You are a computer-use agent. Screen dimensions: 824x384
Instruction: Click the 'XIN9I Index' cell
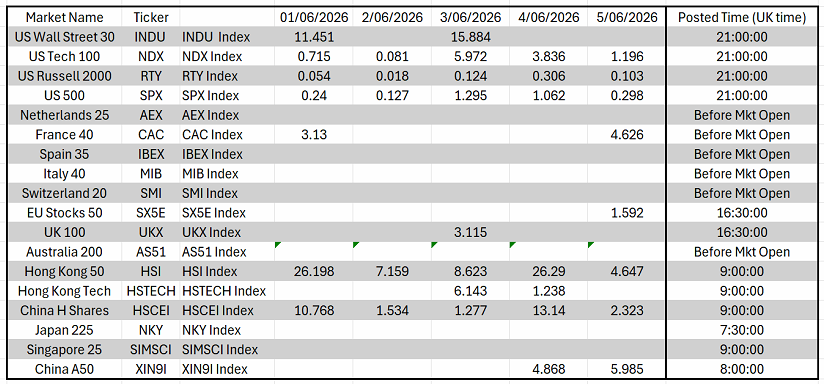(x=227, y=369)
